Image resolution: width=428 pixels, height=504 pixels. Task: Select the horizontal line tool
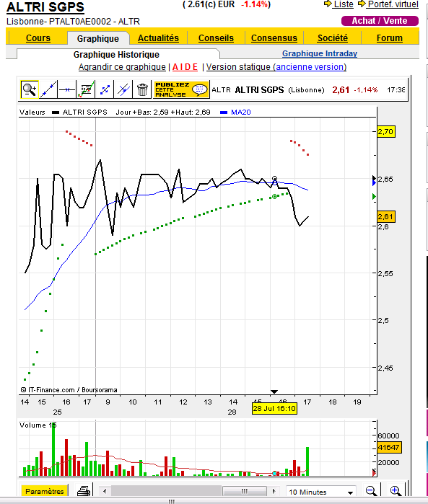(x=67, y=89)
